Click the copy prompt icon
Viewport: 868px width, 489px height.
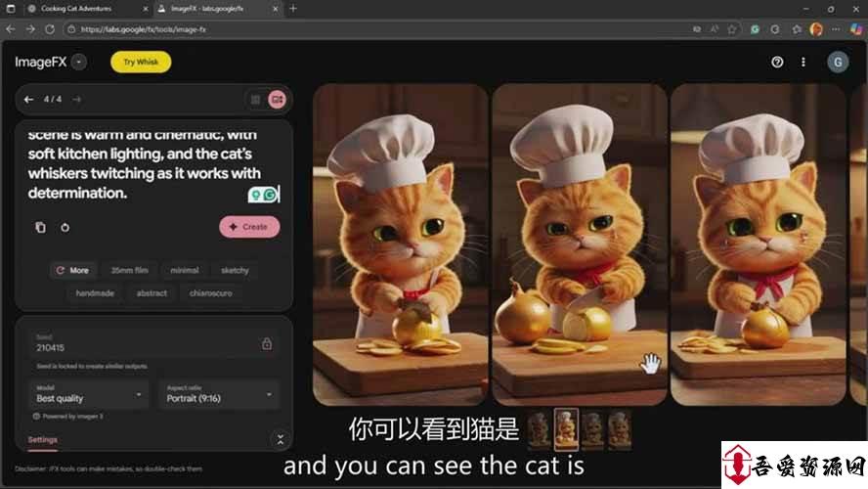pyautogui.click(x=40, y=227)
